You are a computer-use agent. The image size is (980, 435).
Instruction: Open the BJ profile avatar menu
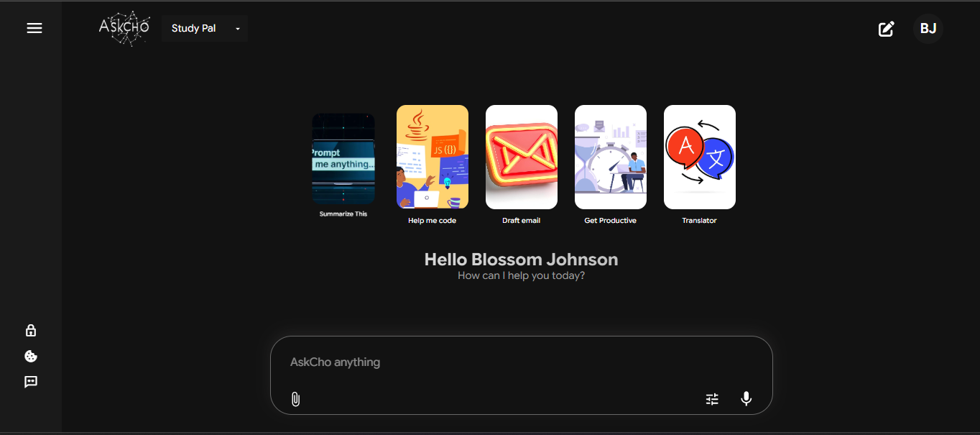[928, 29]
